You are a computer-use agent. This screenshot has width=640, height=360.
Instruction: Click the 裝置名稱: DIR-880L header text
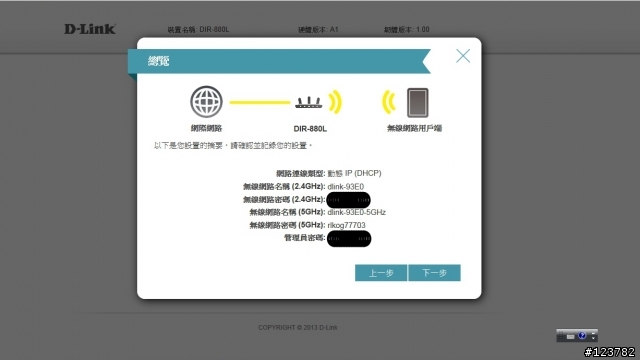tap(198, 29)
